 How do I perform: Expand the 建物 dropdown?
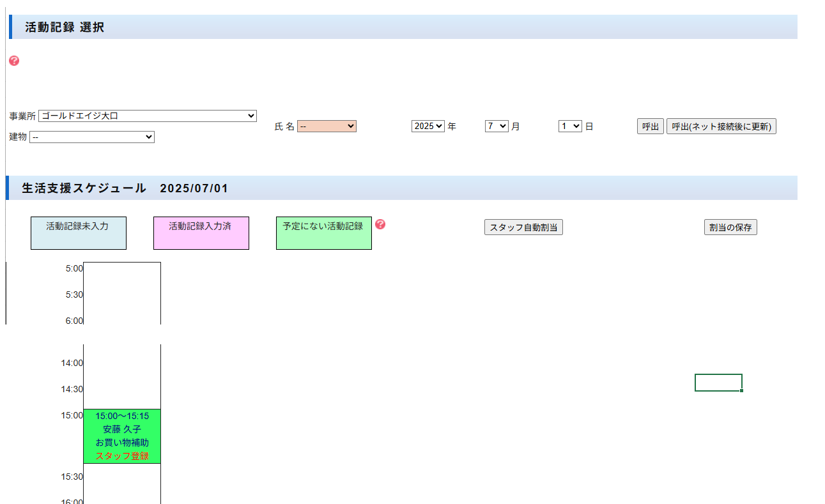tap(91, 137)
